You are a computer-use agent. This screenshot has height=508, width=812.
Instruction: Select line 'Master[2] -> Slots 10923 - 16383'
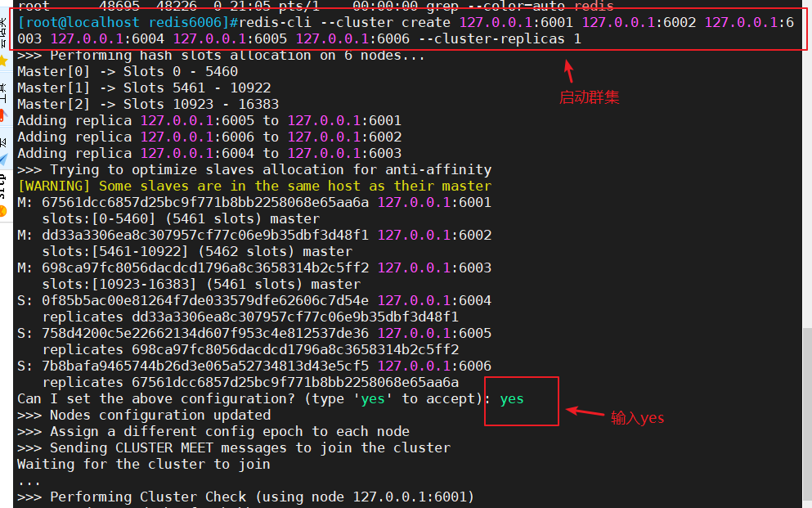(148, 104)
